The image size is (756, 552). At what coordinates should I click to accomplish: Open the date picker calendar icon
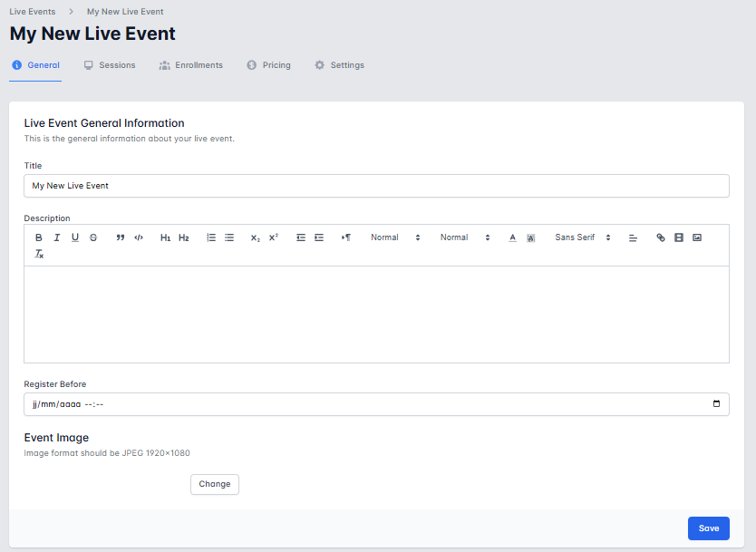point(716,404)
